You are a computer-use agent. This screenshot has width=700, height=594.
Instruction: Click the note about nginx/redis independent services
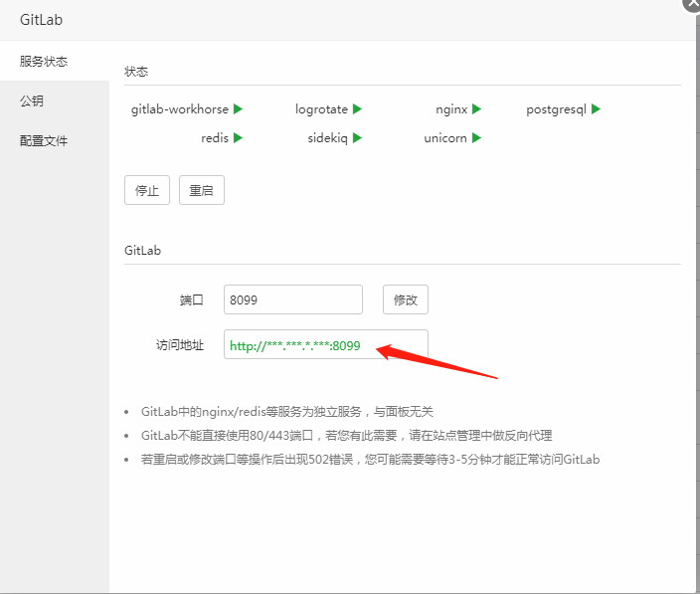[x=287, y=411]
